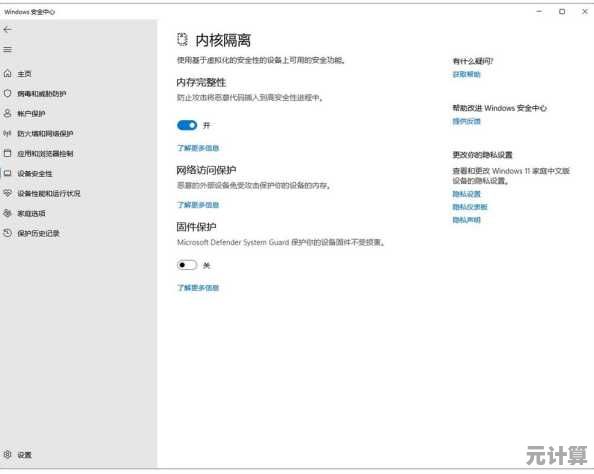
Task: Open the 隐私仪表板 link
Action: click(x=470, y=207)
